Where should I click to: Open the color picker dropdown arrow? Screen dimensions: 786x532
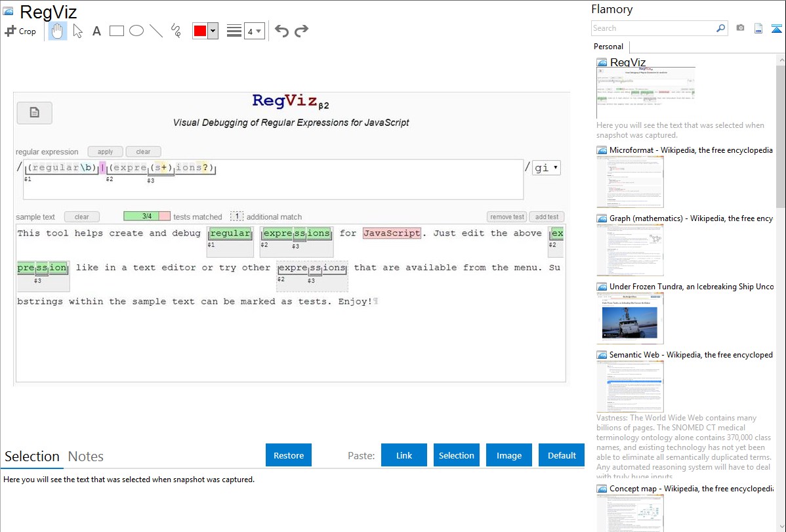213,31
